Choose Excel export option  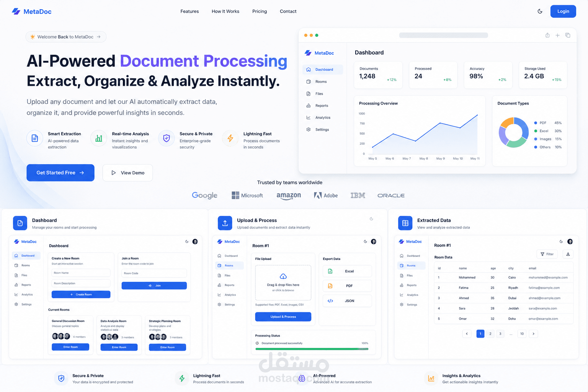[347, 271]
